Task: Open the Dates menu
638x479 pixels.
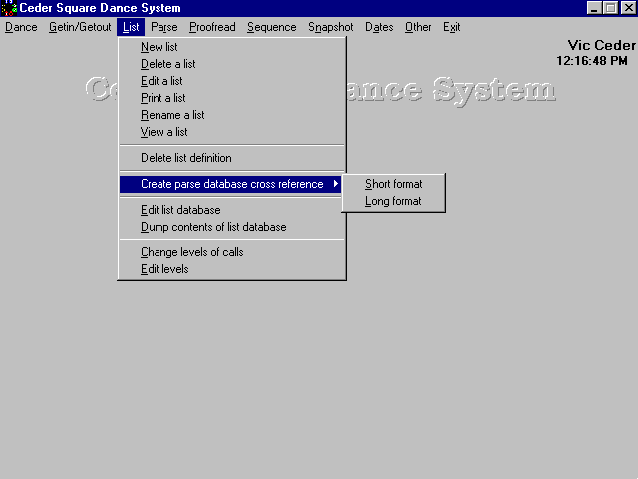Action: tap(379, 27)
